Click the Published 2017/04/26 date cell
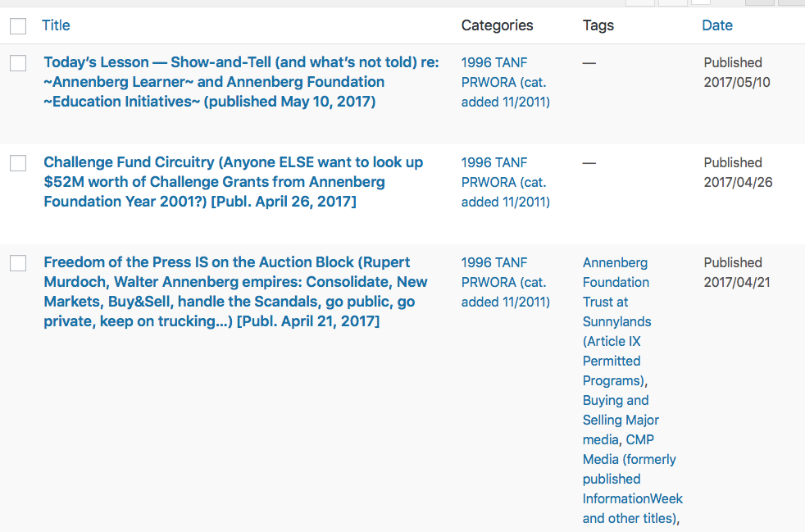The image size is (805, 532). coord(737,172)
